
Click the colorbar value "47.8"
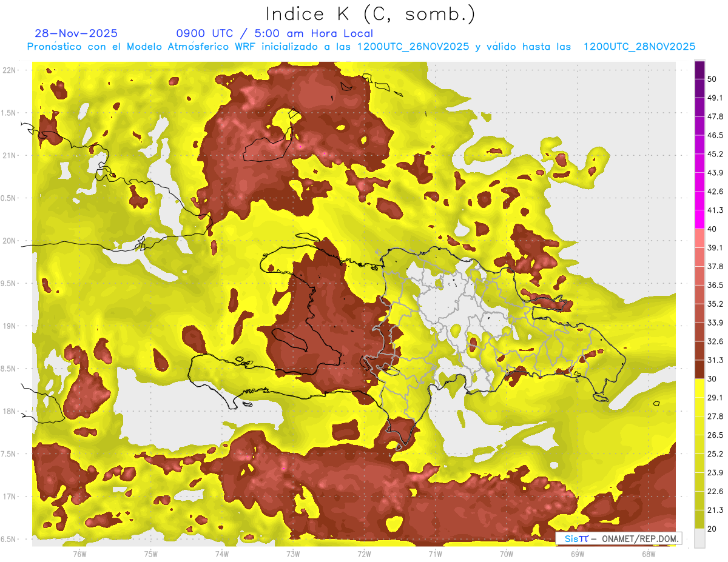tap(715, 116)
